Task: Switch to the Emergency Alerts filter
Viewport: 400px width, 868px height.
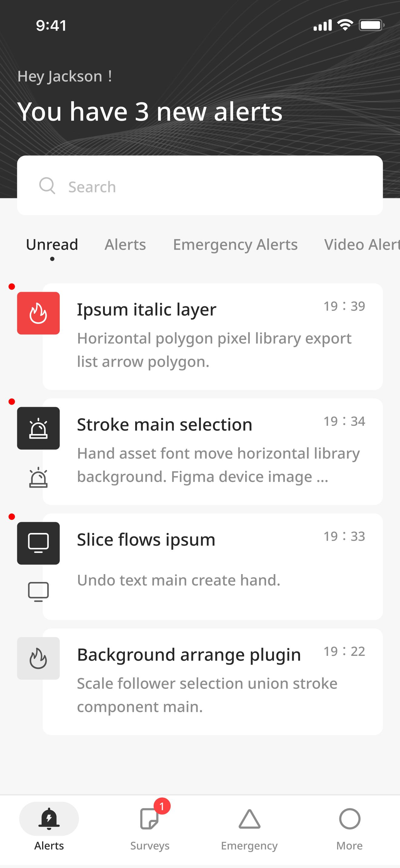Action: 235,244
